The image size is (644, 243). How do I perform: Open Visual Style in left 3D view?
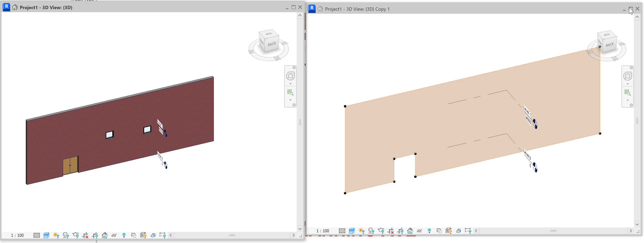pyautogui.click(x=46, y=235)
